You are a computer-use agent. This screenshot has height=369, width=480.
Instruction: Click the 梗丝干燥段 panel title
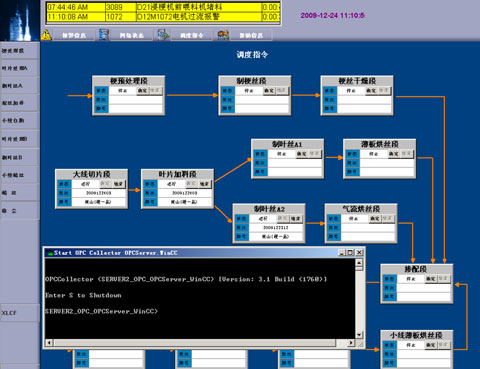coord(357,81)
